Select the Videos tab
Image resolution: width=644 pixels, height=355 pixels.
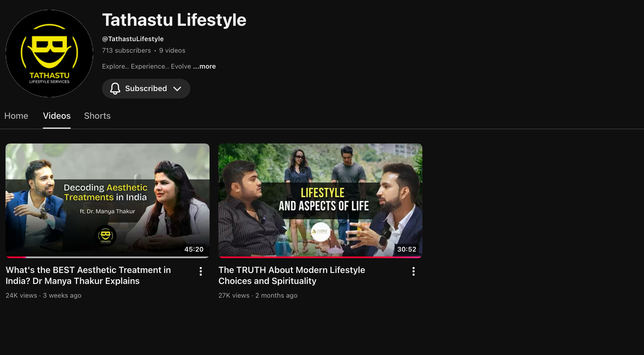(x=57, y=116)
